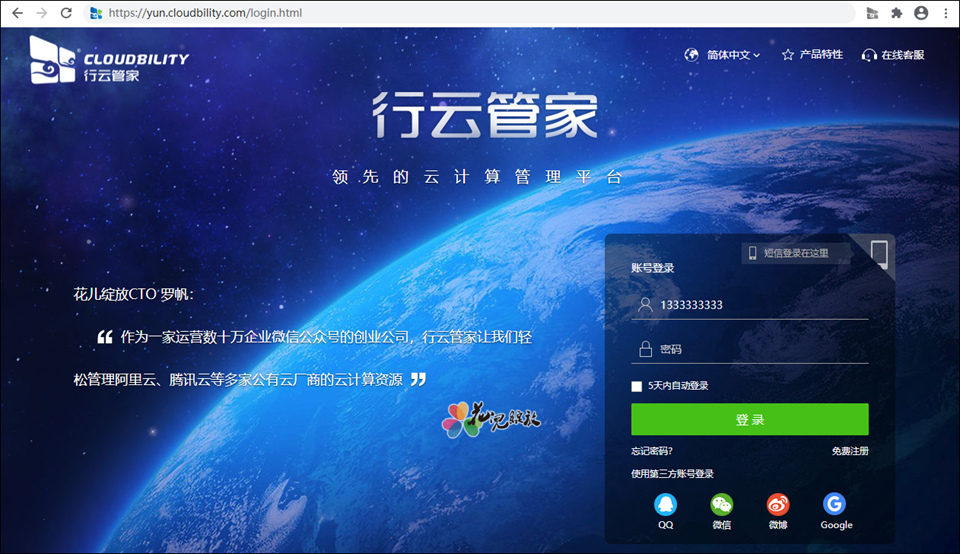Image resolution: width=960 pixels, height=554 pixels.
Task: Click the headset customer service icon
Action: coord(868,56)
